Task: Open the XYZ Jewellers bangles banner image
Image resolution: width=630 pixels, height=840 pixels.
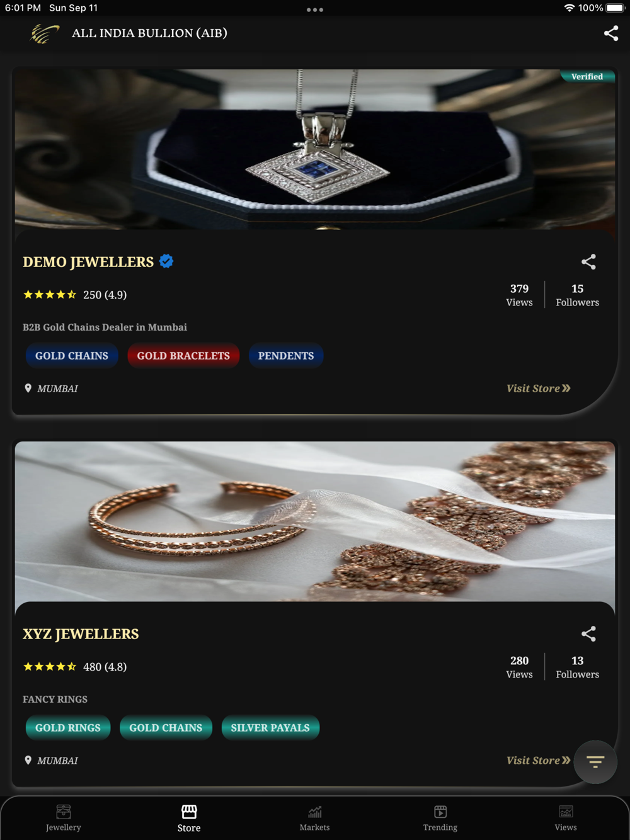Action: click(315, 521)
